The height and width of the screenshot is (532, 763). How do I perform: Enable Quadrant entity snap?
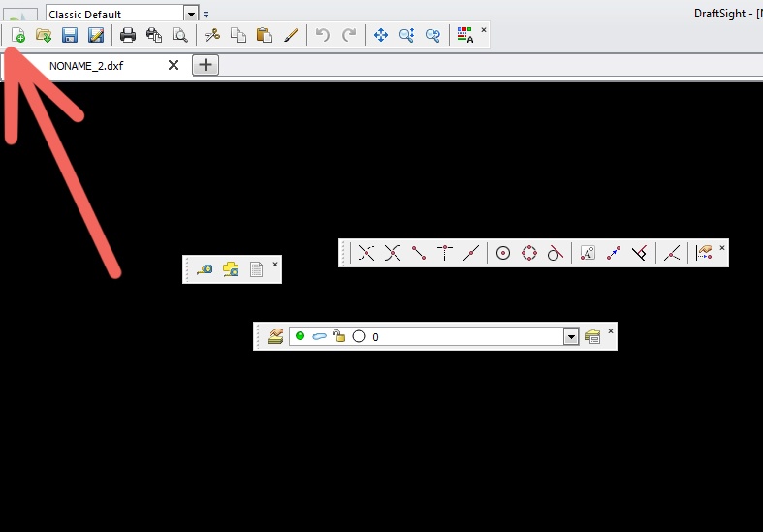point(529,253)
